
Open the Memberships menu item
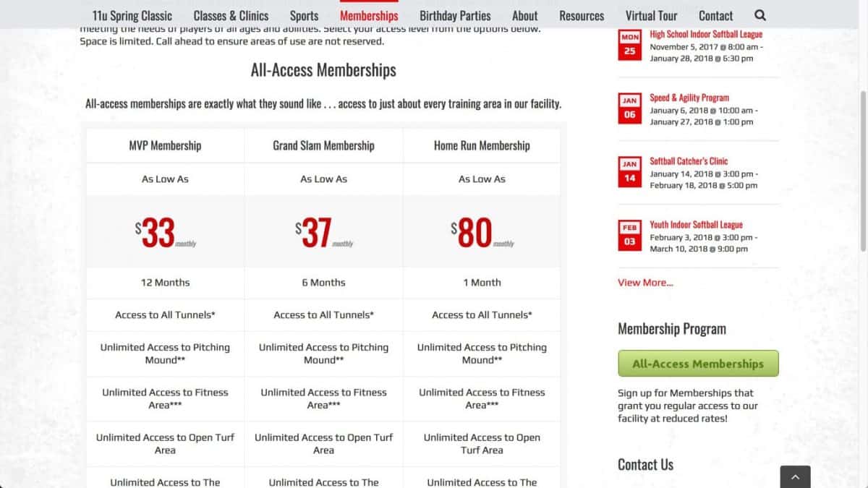pos(369,15)
